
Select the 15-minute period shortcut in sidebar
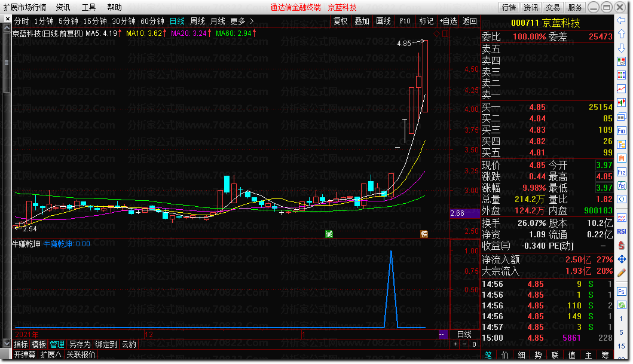pos(621,346)
